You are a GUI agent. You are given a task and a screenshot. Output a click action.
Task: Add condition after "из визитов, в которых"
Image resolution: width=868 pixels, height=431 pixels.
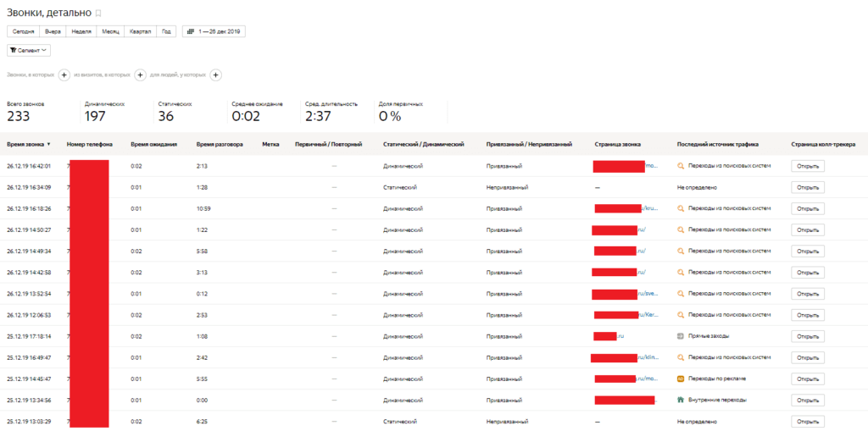pyautogui.click(x=140, y=75)
